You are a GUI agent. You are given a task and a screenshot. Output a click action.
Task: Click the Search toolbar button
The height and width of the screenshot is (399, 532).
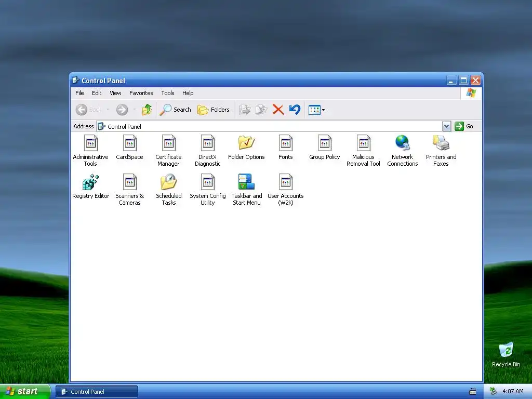(176, 110)
